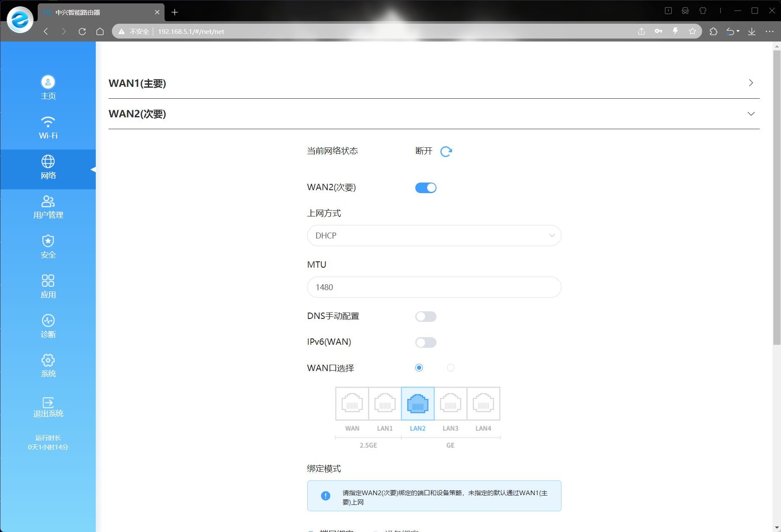Screen dimensions: 781x532
Task: Click the WAN1(主要) heading text
Action: pyautogui.click(x=137, y=83)
